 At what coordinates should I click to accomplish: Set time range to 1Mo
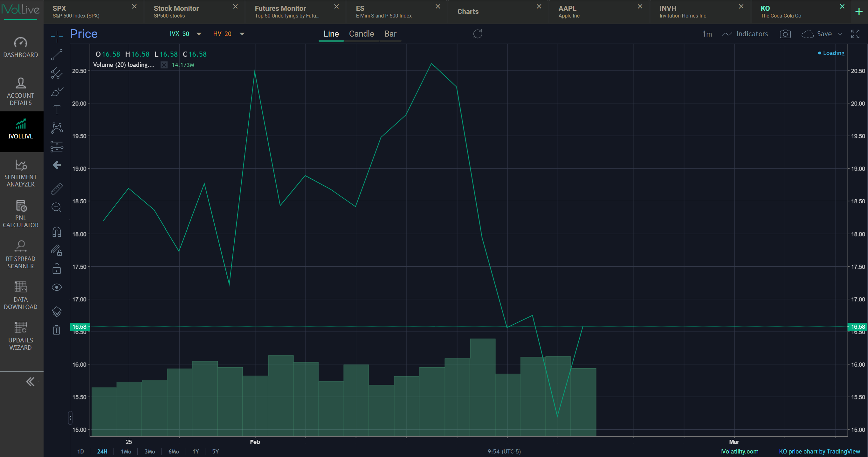point(126,451)
